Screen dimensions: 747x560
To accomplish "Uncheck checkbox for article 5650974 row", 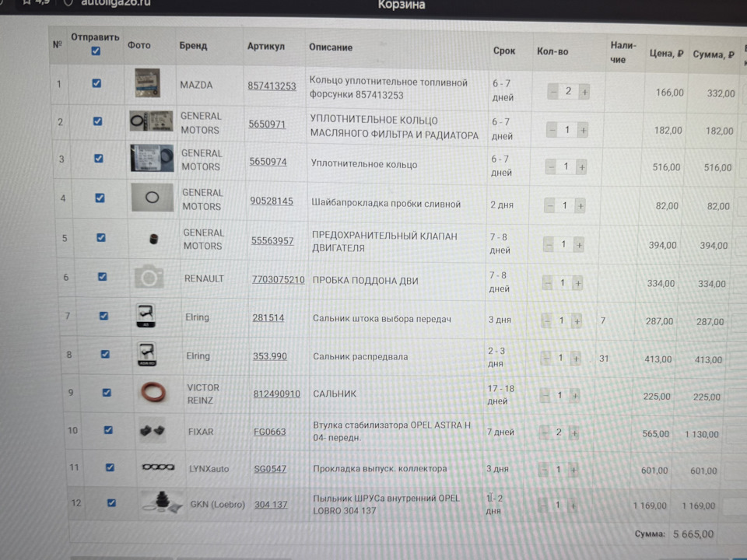I will (x=99, y=159).
